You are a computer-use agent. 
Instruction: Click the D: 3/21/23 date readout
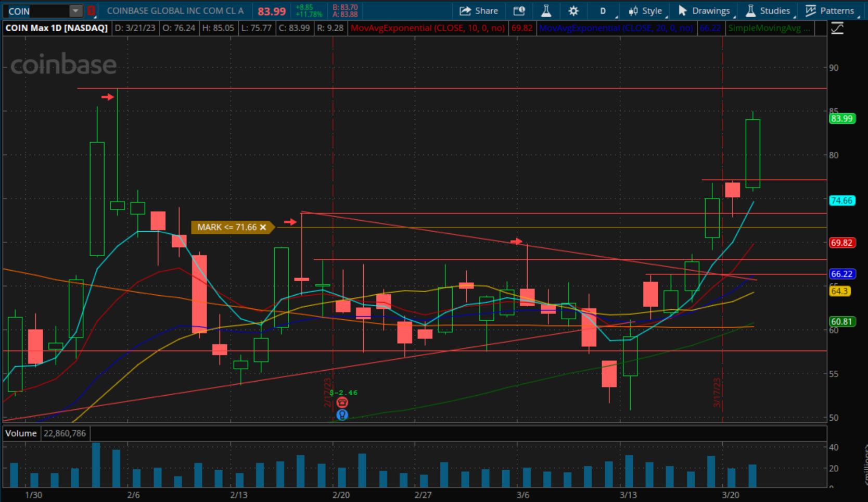pos(135,28)
